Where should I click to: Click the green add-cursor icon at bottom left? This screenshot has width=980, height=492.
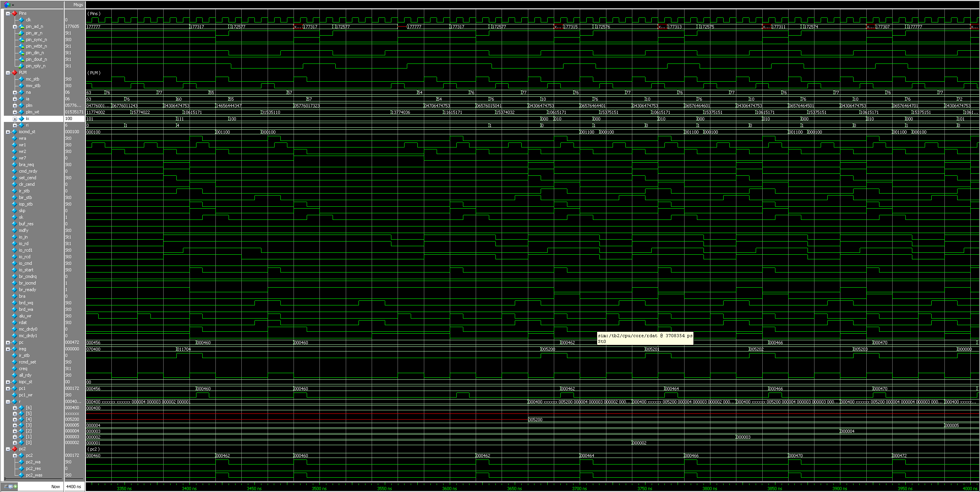pyautogui.click(x=15, y=486)
